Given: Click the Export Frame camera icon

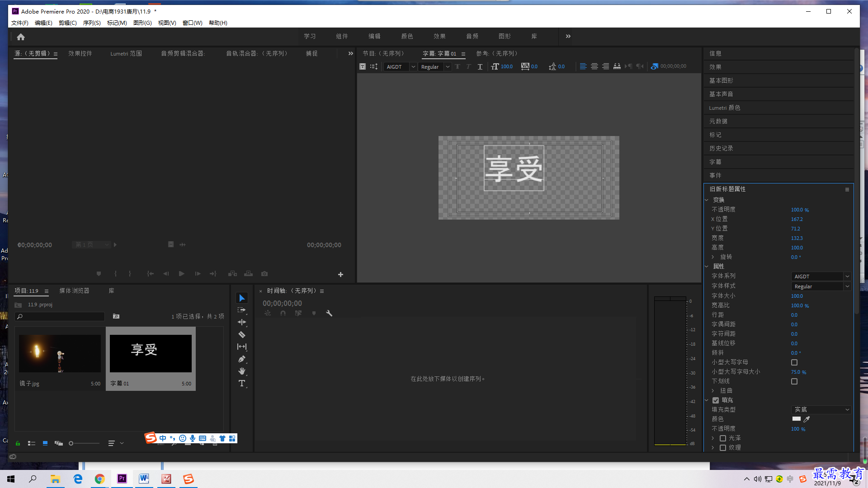Looking at the screenshot, I should (x=264, y=273).
